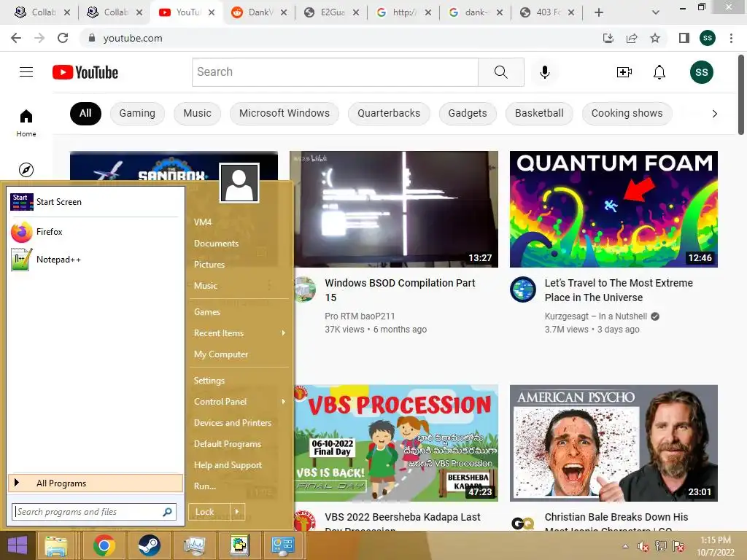Screen dimensions: 747x560
Task: Open the YouTube hamburger guide menu
Action: pyautogui.click(x=26, y=72)
